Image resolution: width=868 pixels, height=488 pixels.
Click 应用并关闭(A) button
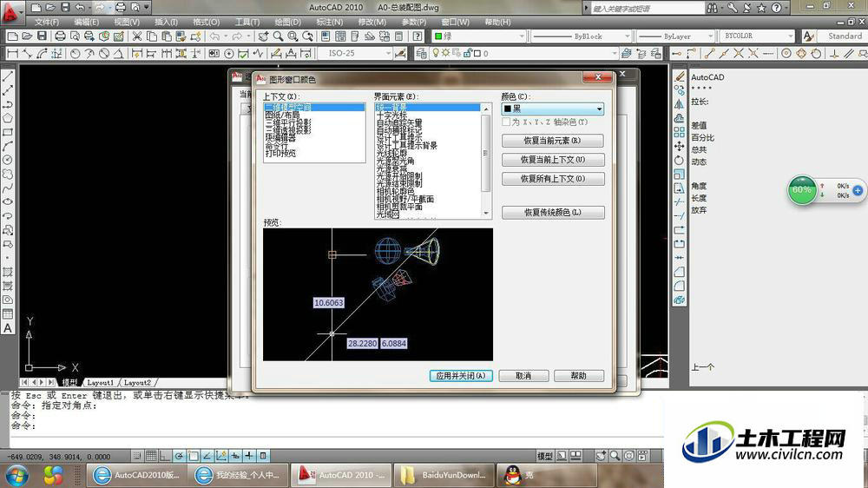coord(461,376)
